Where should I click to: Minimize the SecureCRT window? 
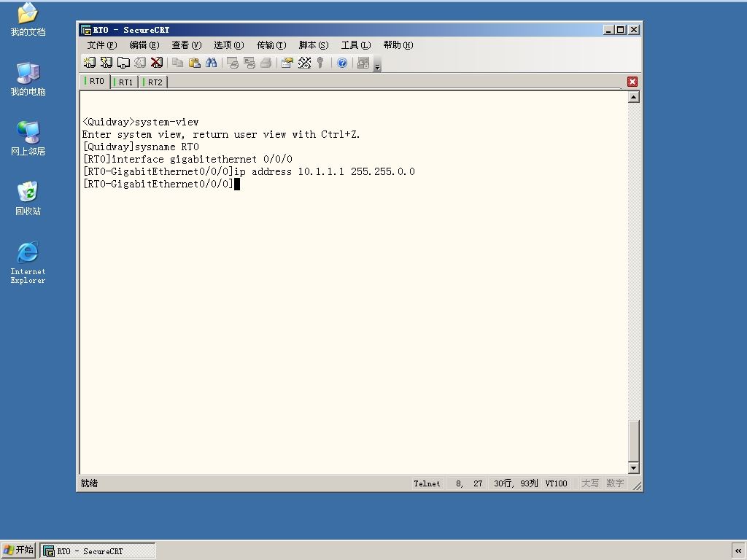coord(608,30)
